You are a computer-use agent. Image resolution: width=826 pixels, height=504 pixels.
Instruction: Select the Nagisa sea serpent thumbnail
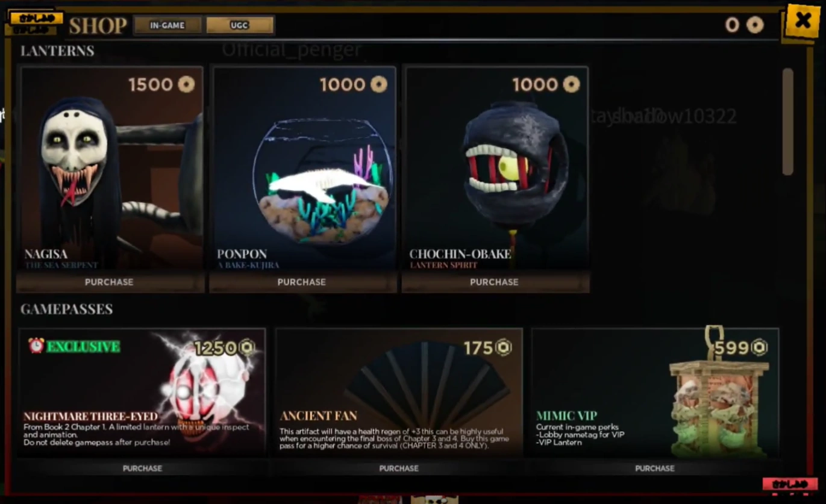[x=111, y=169]
